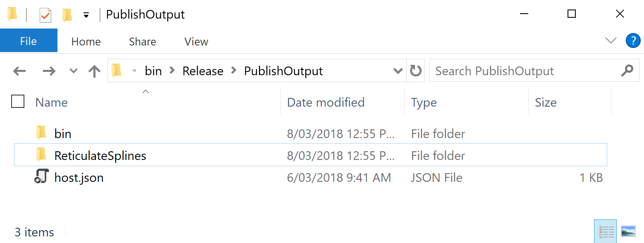The width and height of the screenshot is (644, 243).
Task: Click the bin breadcrumb in the path
Action: (x=153, y=71)
